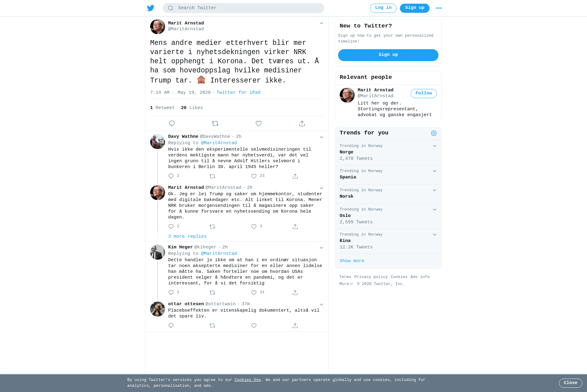Screen dimensions: 587x392
Task: Expand chevron beside Norge trend
Action: pos(434,146)
